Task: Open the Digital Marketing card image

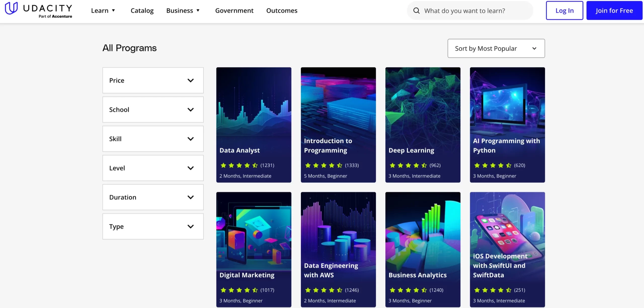Action: coord(254,231)
